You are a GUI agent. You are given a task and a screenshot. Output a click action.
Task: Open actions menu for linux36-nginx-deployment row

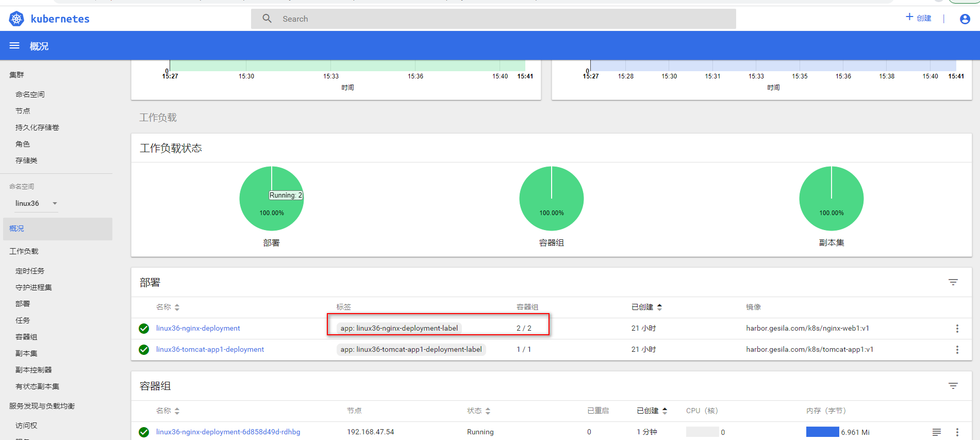click(957, 329)
